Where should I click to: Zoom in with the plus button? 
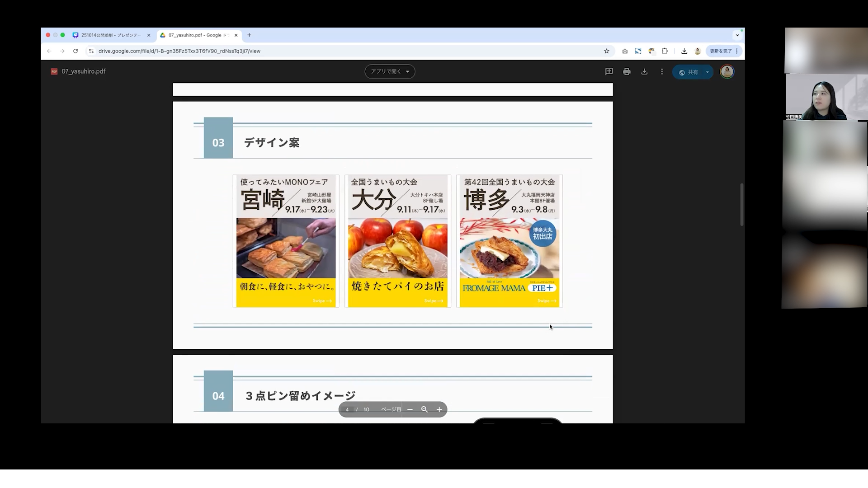coord(439,409)
